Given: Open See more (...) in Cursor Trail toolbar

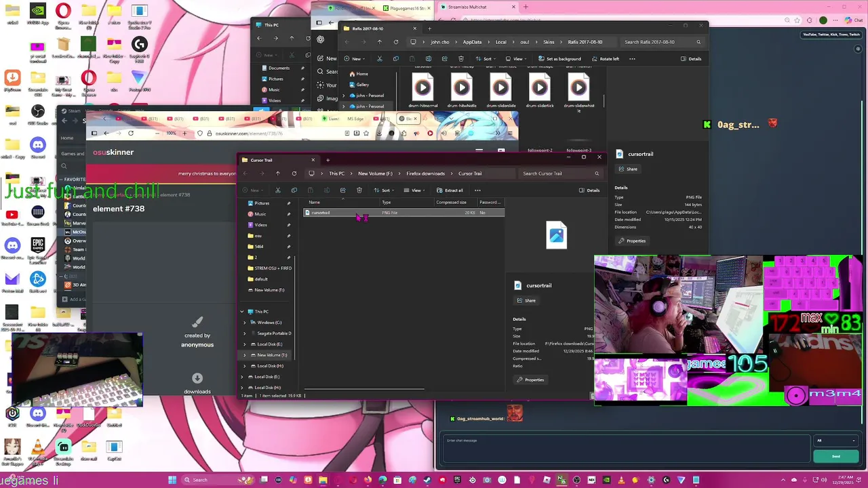Looking at the screenshot, I should pyautogui.click(x=477, y=190).
